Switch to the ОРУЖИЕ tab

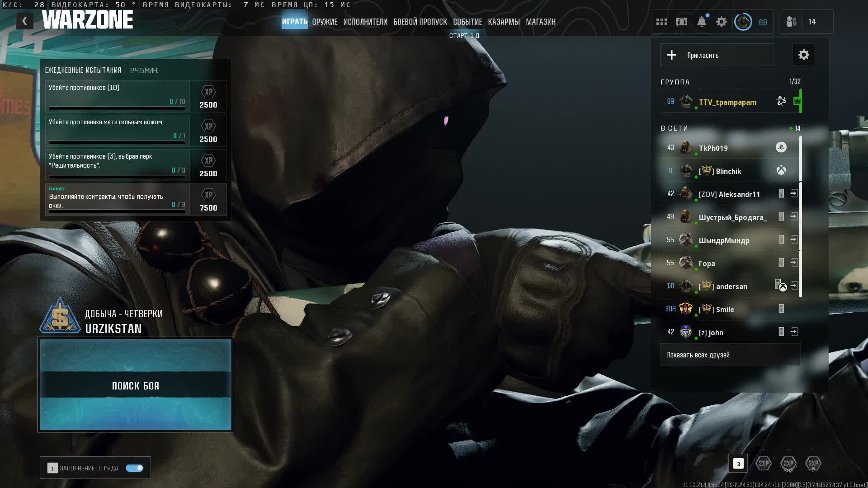pyautogui.click(x=325, y=22)
